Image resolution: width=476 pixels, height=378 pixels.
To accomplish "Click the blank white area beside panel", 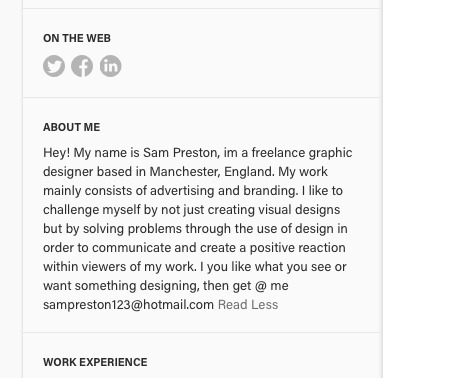I will (x=429, y=189).
